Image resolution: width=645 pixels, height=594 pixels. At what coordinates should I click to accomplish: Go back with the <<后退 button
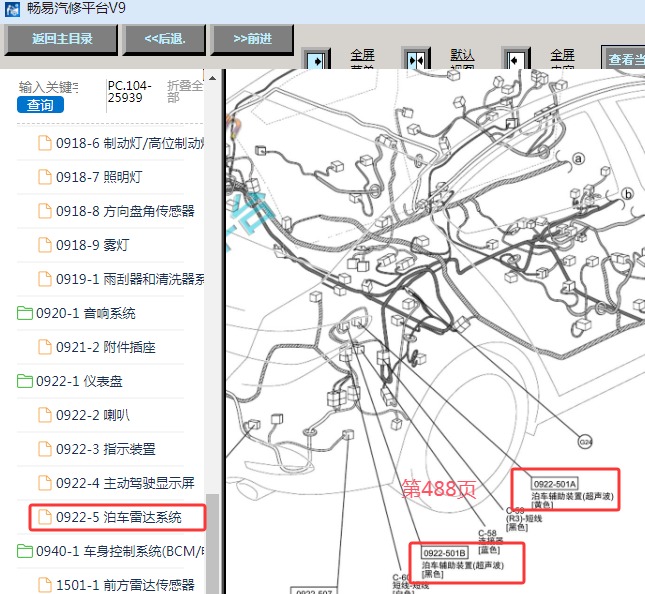164,39
